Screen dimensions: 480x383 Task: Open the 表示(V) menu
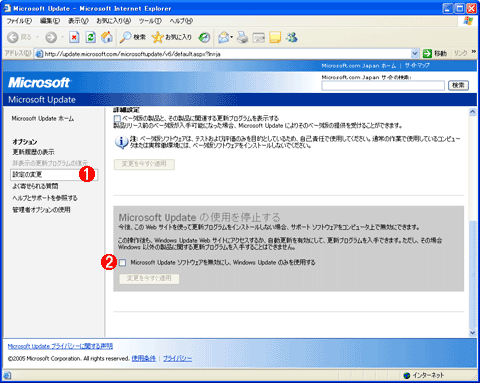[x=78, y=21]
